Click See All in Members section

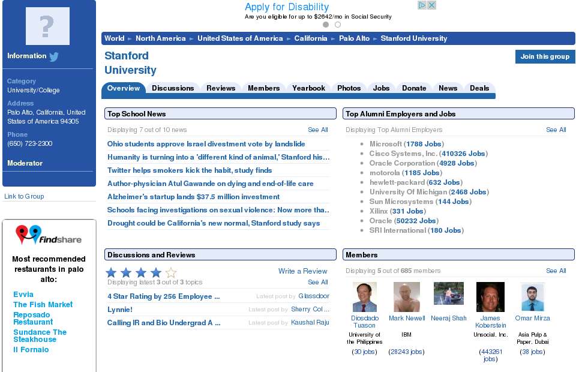pos(556,271)
